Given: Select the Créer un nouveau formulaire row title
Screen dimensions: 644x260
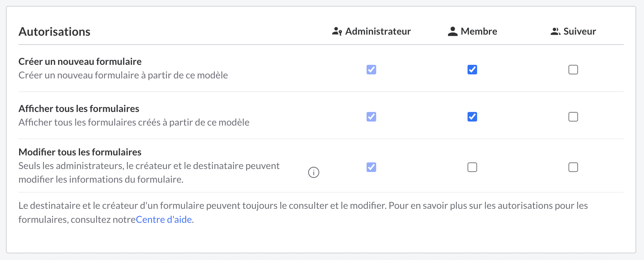Looking at the screenshot, I should (80, 61).
